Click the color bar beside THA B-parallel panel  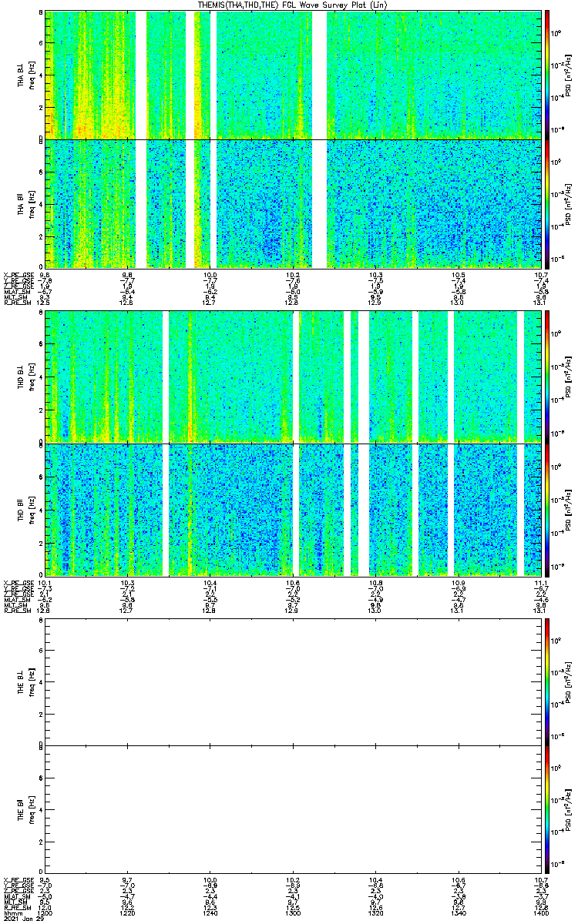click(x=548, y=203)
